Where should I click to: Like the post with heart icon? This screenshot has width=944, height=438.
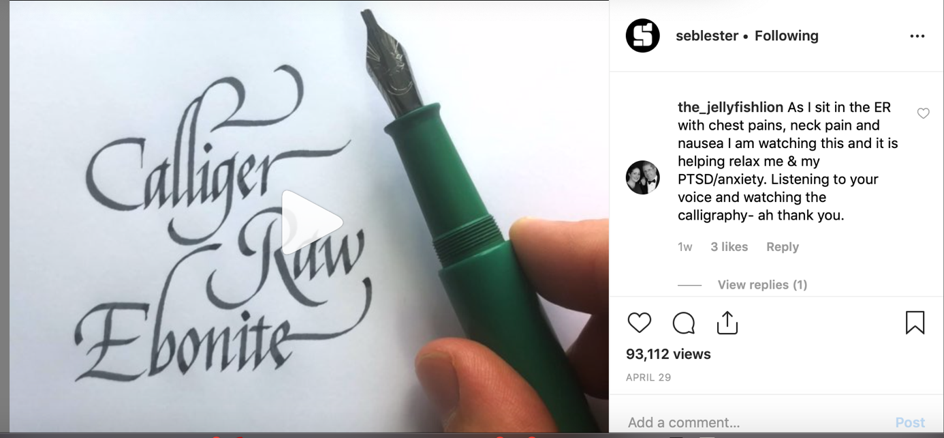tap(639, 323)
